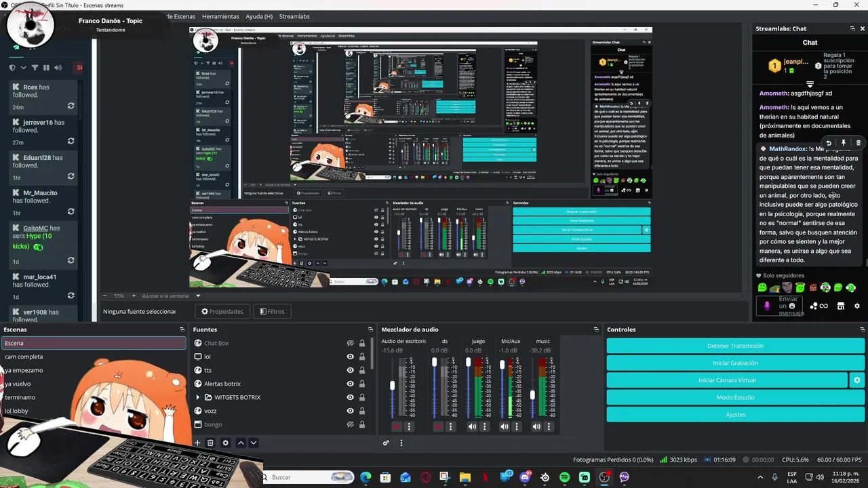Move source up in Fuentes
The width and height of the screenshot is (868, 488).
[241, 443]
